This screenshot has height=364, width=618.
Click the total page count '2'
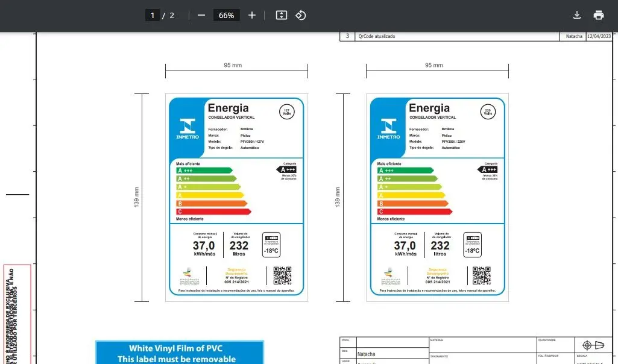172,15
